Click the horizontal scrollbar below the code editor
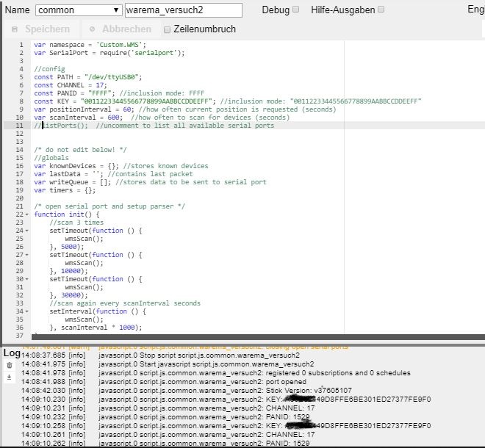Viewport: 485px width, 448px height. coord(258,337)
